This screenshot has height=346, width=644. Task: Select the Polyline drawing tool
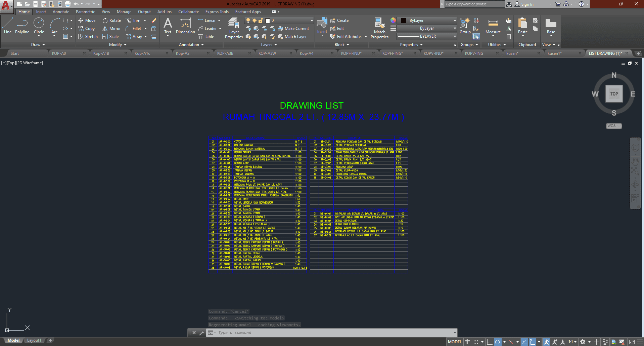click(22, 26)
